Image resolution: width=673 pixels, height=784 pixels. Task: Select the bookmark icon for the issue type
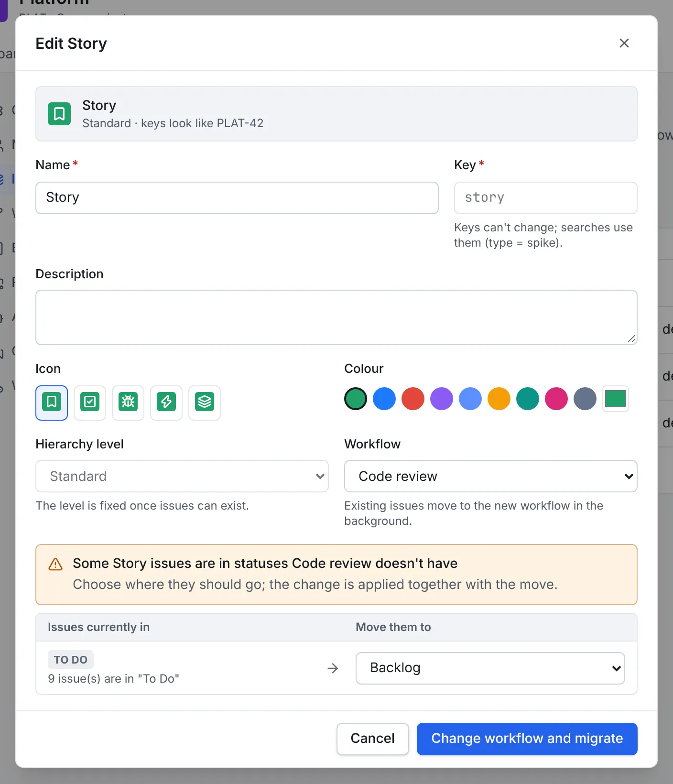pos(52,403)
